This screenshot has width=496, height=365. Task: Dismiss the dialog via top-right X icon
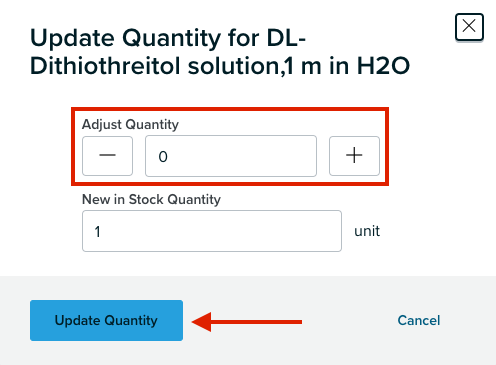click(469, 26)
